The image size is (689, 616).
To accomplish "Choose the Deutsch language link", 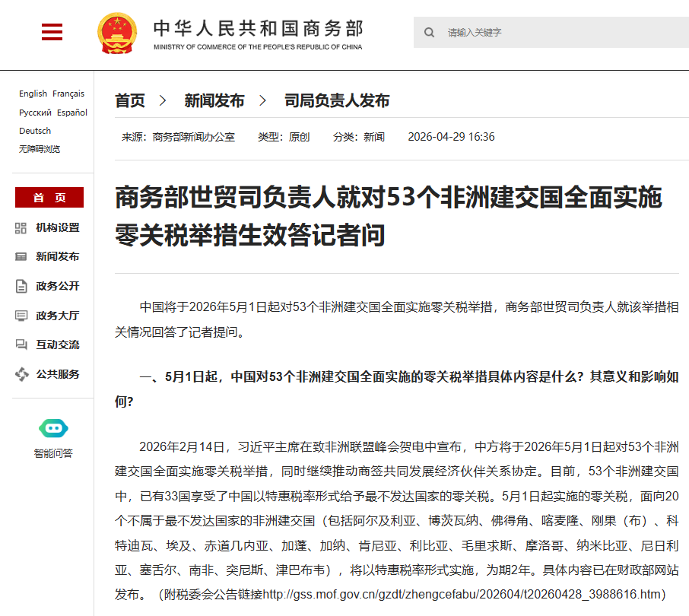I will click(35, 131).
